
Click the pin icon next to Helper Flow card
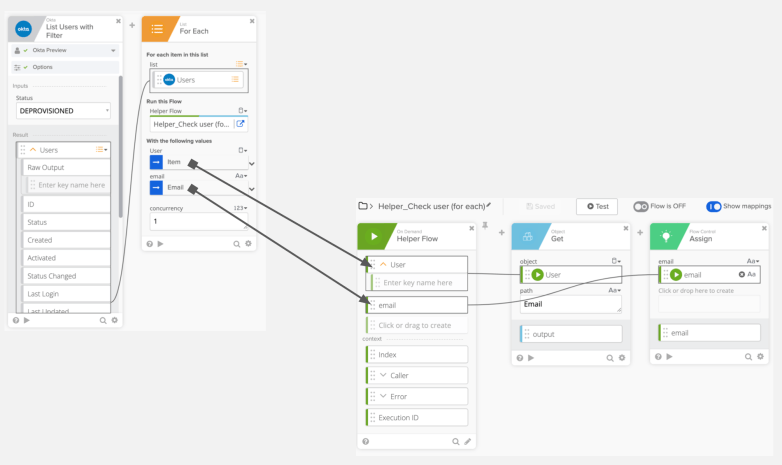pos(485,226)
